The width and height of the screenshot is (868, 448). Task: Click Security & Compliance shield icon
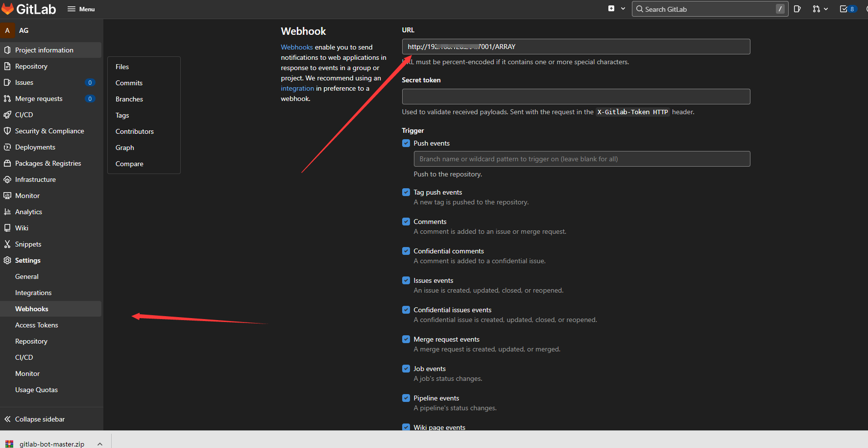pos(7,131)
